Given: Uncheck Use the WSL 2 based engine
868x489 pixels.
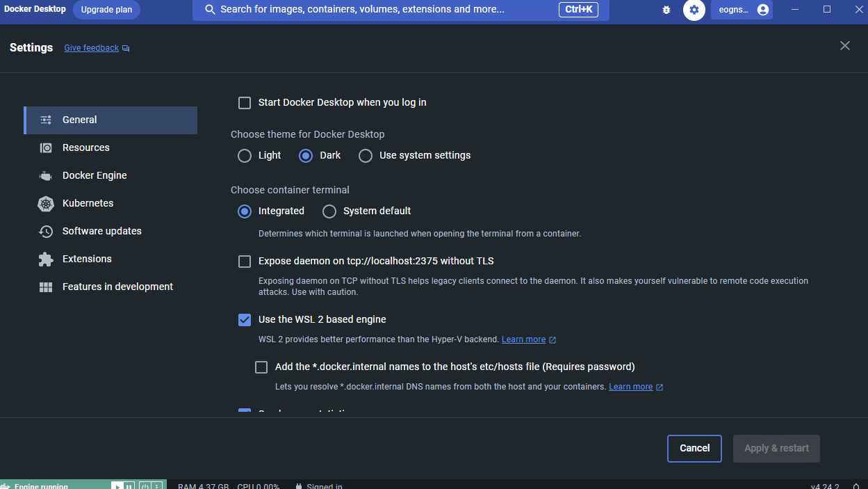Looking at the screenshot, I should click(245, 320).
